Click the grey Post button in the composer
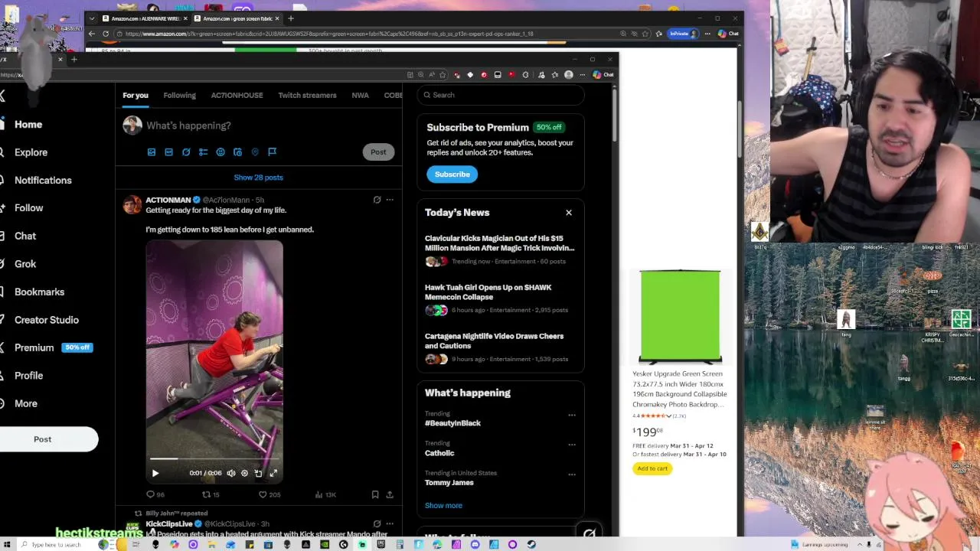980x551 pixels. 378,152
